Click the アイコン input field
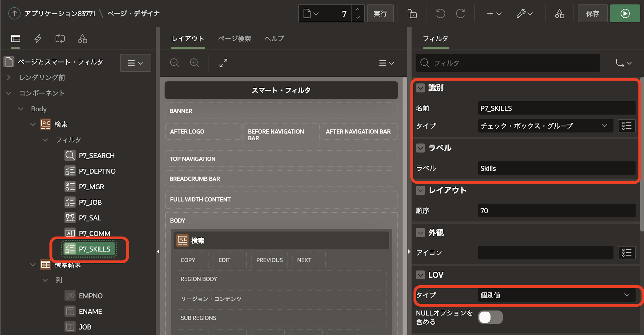 pyautogui.click(x=546, y=253)
